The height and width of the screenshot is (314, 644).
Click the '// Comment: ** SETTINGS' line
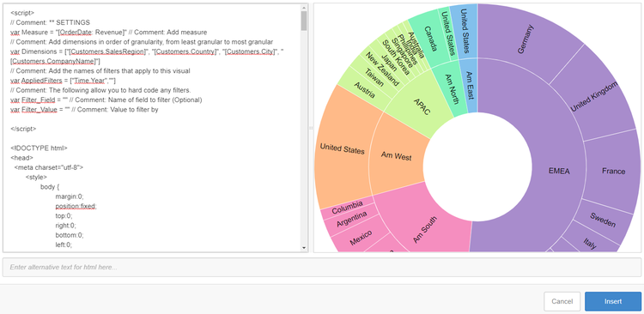pyautogui.click(x=50, y=22)
